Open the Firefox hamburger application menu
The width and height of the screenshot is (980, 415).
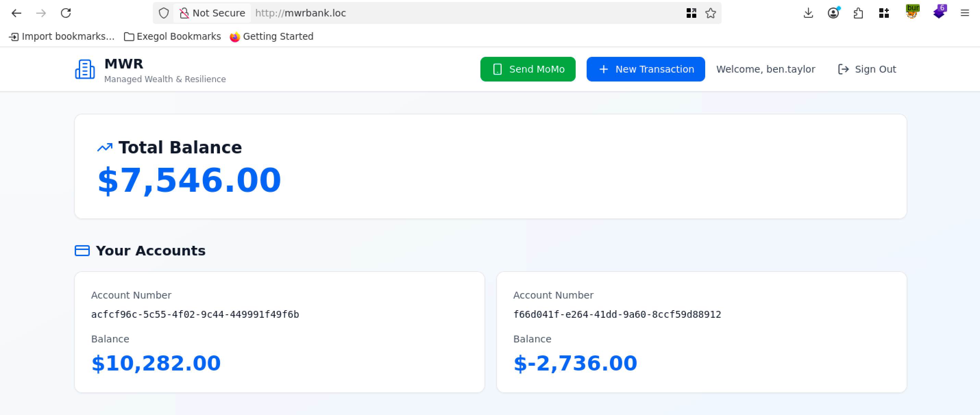pos(964,13)
